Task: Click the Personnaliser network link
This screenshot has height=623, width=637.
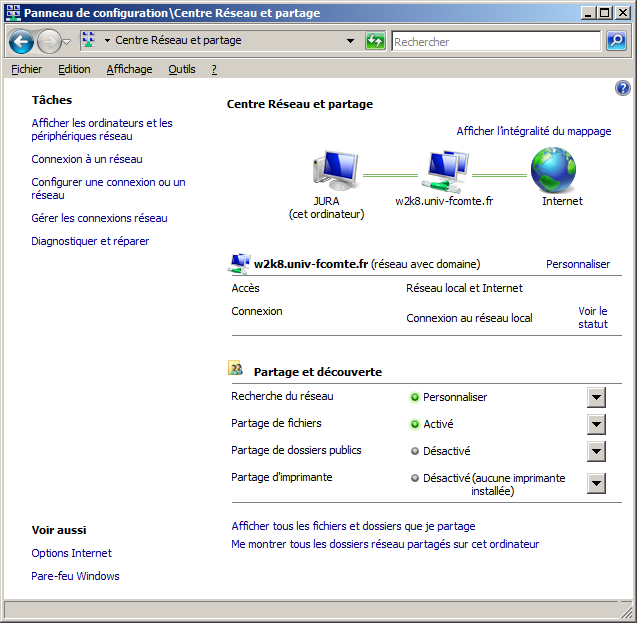Action: click(577, 264)
